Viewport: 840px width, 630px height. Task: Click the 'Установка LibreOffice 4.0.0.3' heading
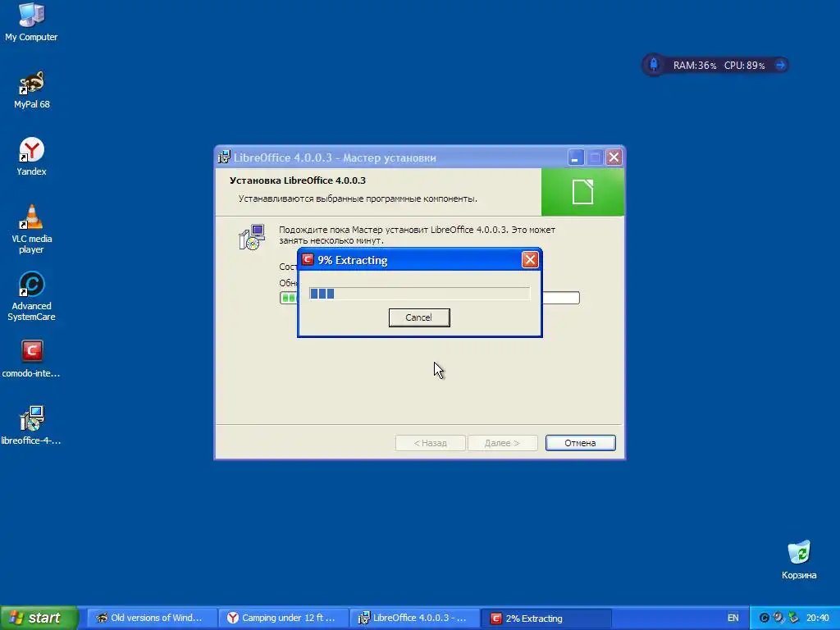pyautogui.click(x=297, y=180)
